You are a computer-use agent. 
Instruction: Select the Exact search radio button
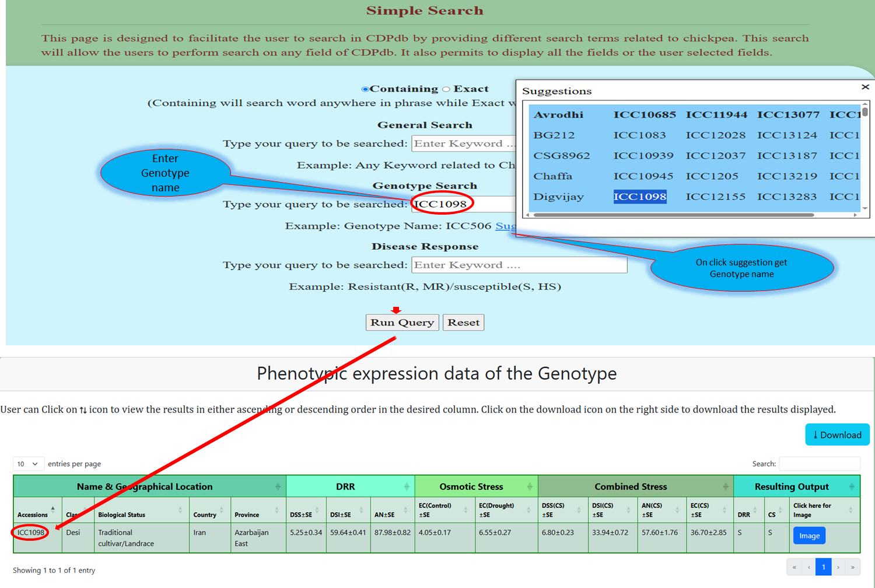point(446,89)
